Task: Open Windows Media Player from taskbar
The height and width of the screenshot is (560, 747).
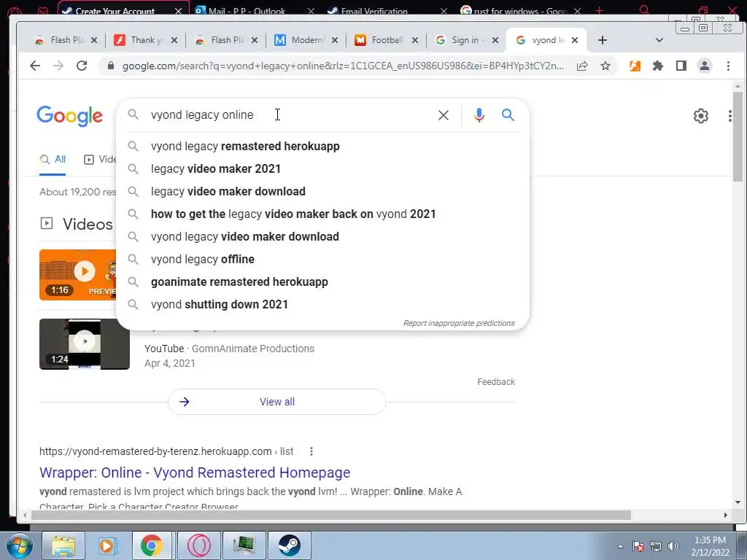Action: 107,545
